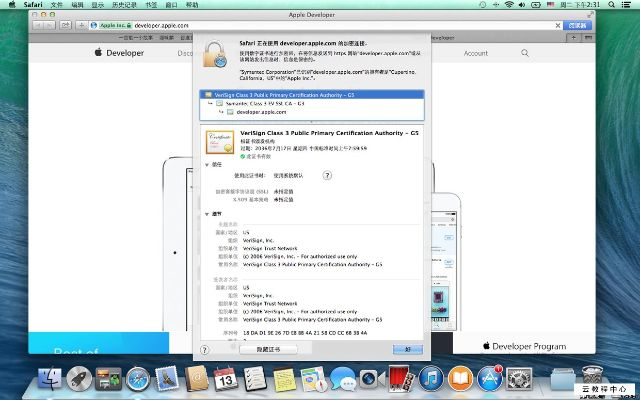Screen dimensions: 640x400
Task: Click the volume icon in menu bar
Action: pos(522,4)
